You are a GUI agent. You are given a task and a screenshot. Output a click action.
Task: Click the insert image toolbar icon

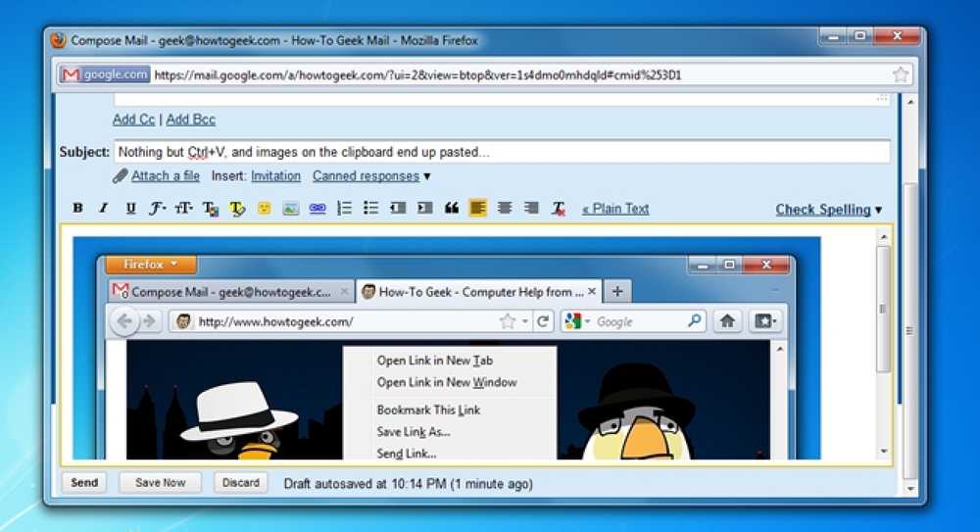(291, 208)
